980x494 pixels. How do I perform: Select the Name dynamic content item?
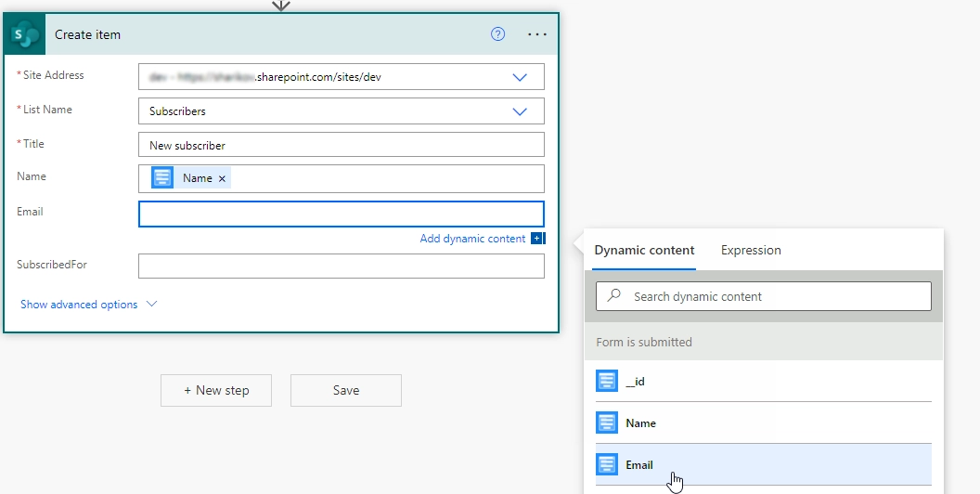click(x=764, y=422)
